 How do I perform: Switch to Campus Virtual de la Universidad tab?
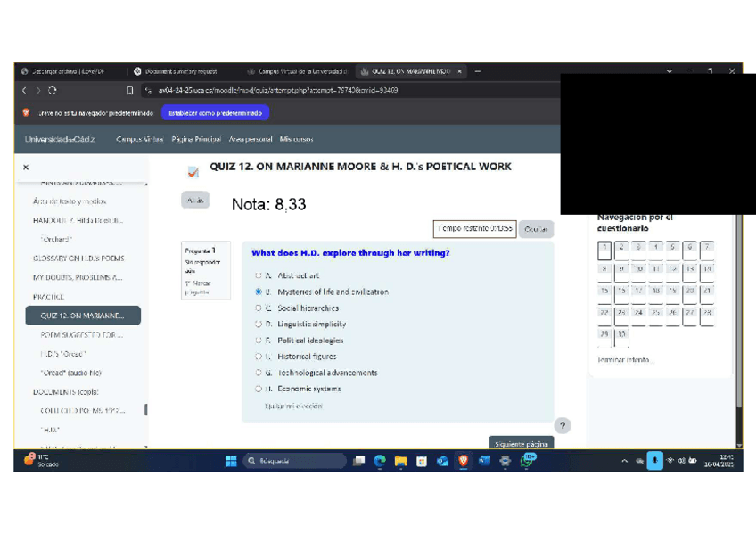coord(298,71)
